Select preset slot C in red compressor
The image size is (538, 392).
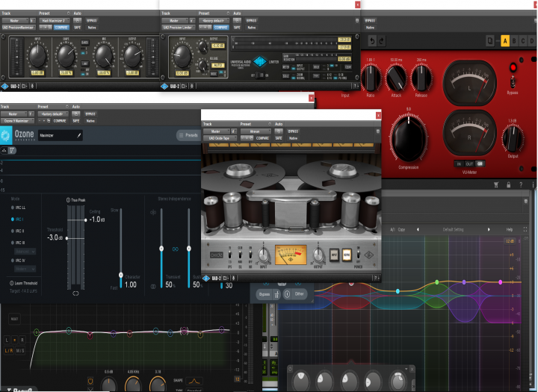pyautogui.click(x=523, y=41)
